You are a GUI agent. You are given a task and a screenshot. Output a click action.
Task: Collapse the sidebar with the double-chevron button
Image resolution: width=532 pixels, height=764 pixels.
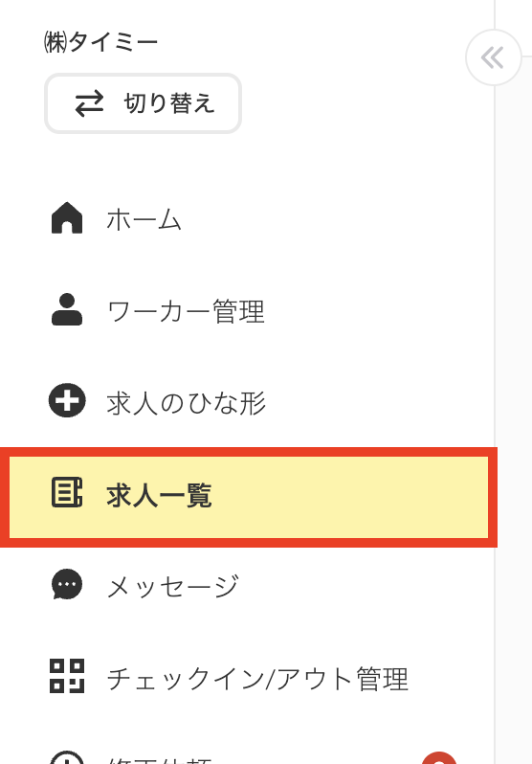[x=493, y=57]
